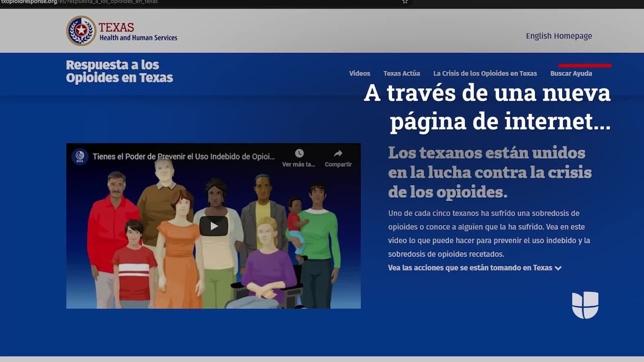Click the Texas state seal logo
Screen dimensions: 644x362
click(x=81, y=31)
